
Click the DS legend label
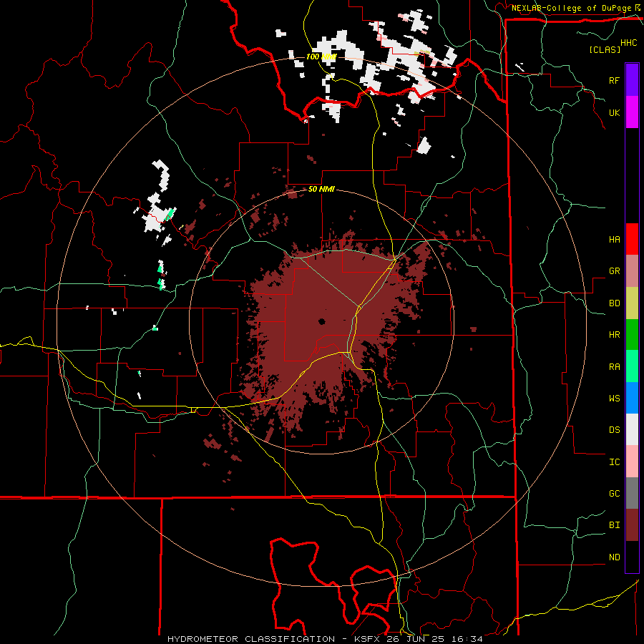point(614,430)
